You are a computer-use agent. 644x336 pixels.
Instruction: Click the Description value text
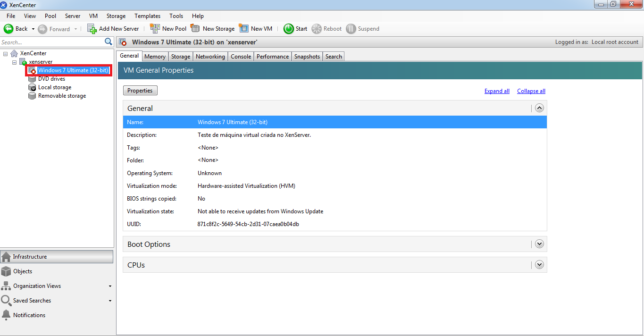tap(254, 135)
